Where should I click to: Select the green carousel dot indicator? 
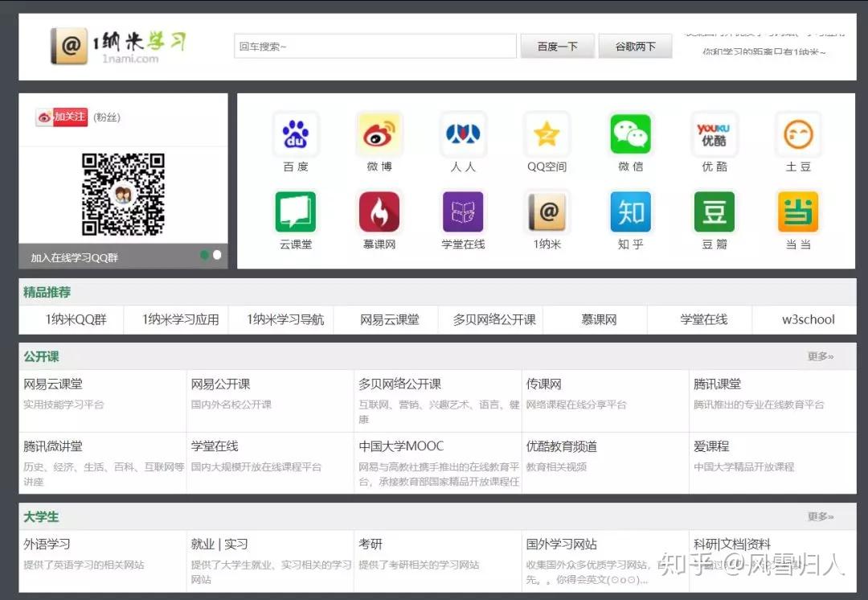pyautogui.click(x=204, y=255)
